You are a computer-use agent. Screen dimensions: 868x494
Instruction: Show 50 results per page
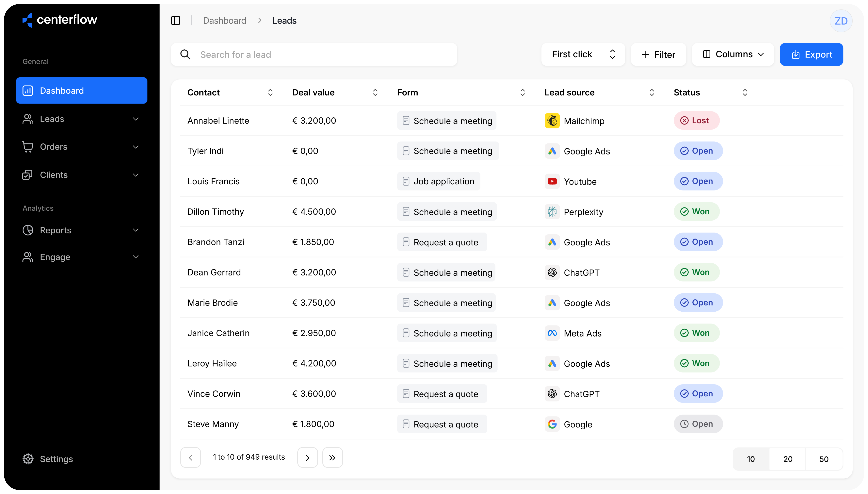point(824,459)
